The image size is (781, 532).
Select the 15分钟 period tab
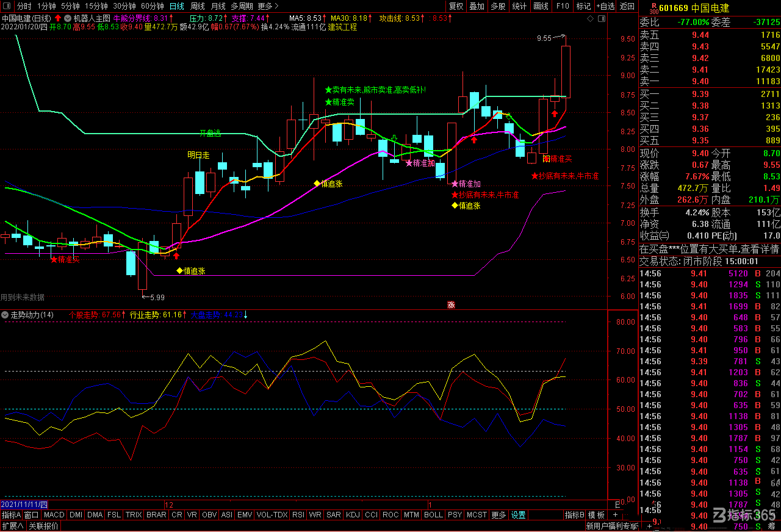96,6
